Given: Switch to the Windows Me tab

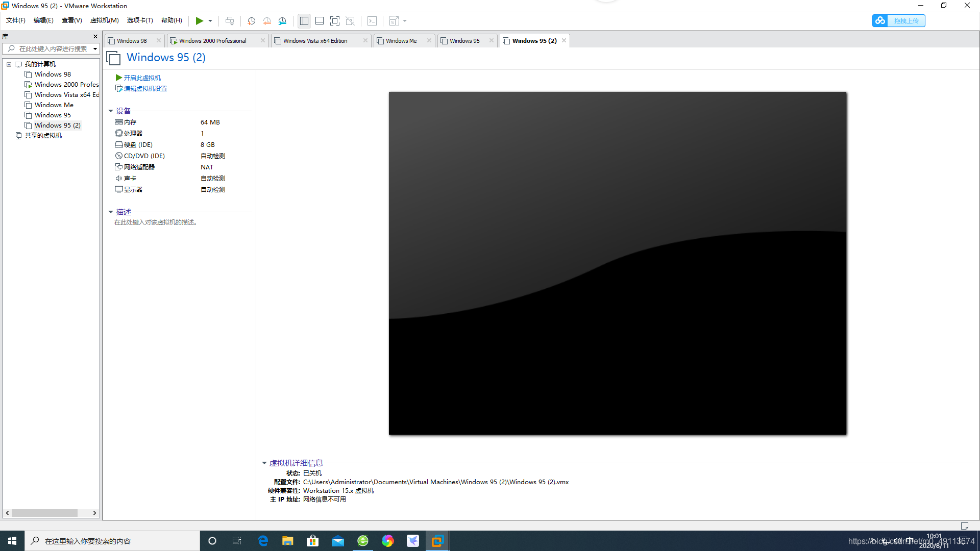Looking at the screenshot, I should 401,41.
